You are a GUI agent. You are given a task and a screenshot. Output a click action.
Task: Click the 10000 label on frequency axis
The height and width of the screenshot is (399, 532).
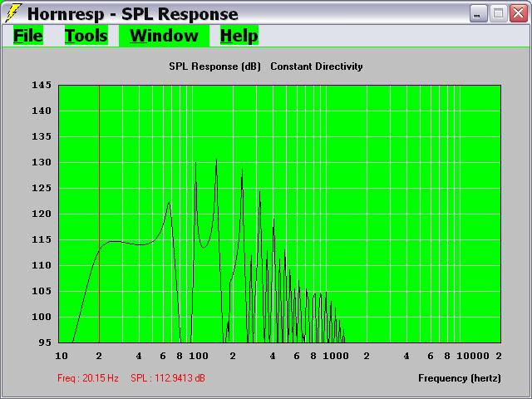pos(473,356)
